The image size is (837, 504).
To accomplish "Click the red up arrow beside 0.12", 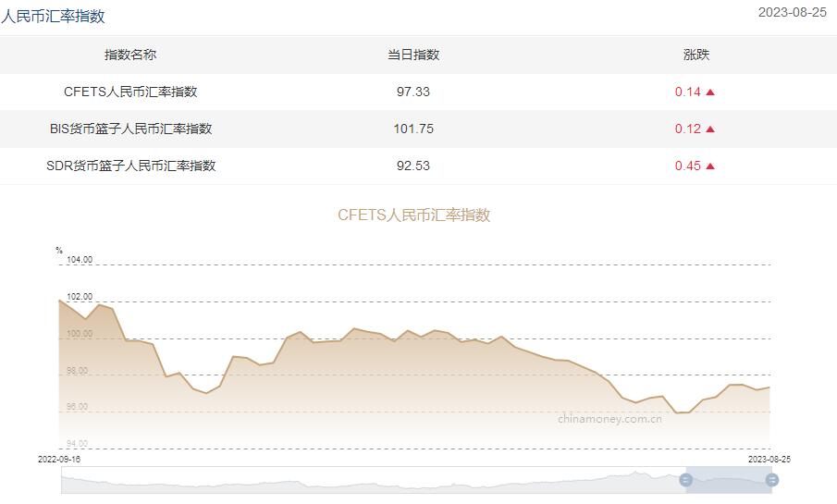I will (x=710, y=129).
